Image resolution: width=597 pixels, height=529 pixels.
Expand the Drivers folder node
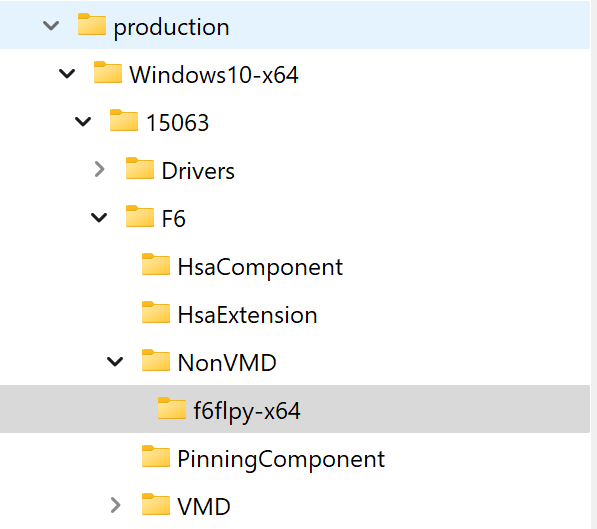pyautogui.click(x=99, y=170)
